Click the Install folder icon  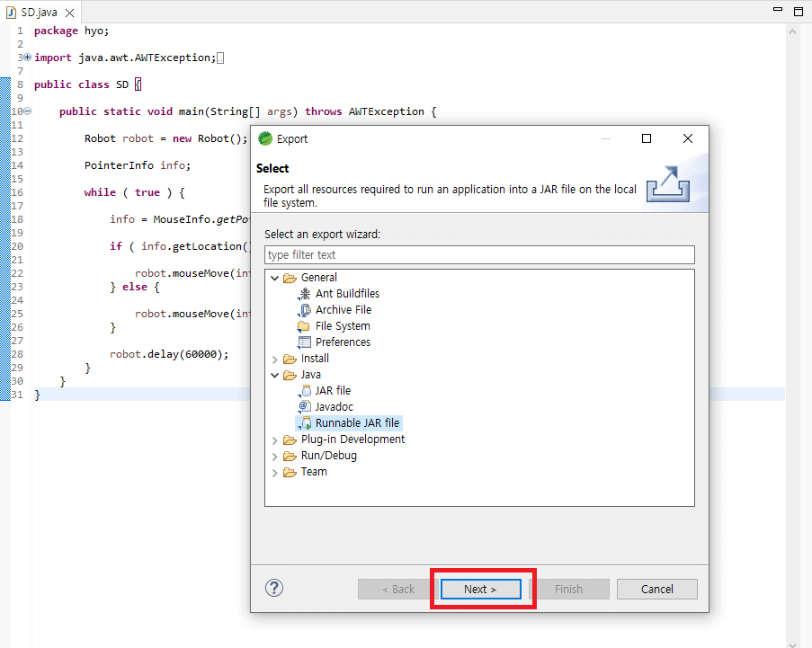pos(290,359)
